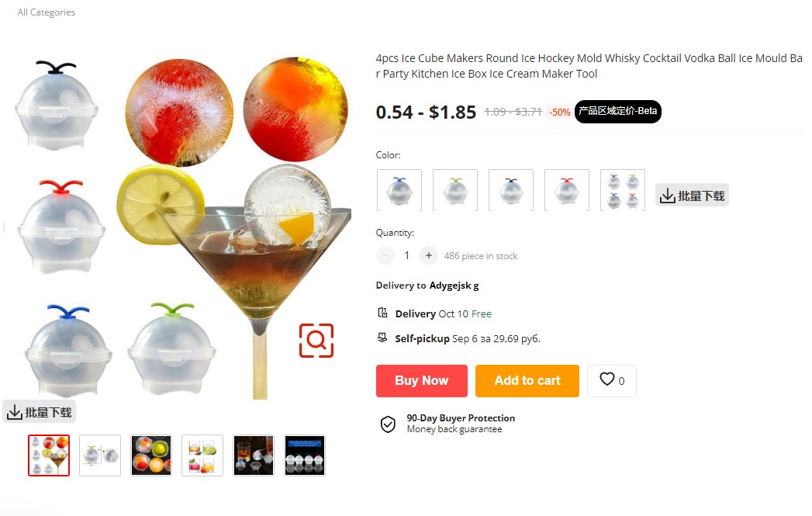The width and height of the screenshot is (812, 516).
Task: Click the wishlist heart icon
Action: click(607, 379)
